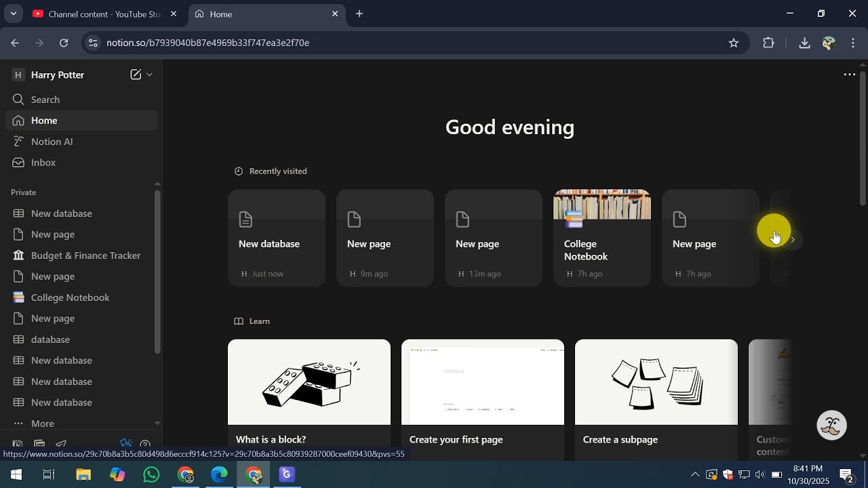
Task: Open the New page card from 13m ago
Action: pyautogui.click(x=494, y=238)
